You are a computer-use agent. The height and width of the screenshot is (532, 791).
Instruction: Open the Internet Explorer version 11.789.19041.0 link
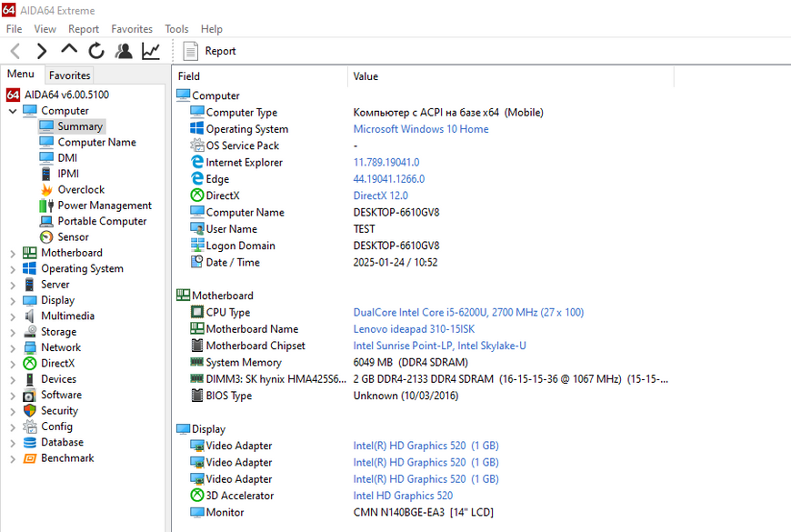click(385, 162)
